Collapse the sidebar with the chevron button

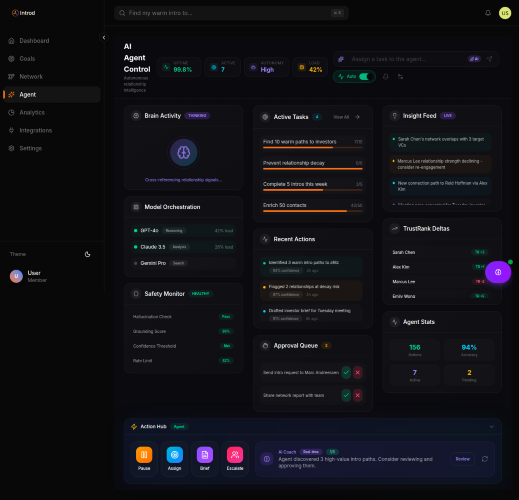104,38
